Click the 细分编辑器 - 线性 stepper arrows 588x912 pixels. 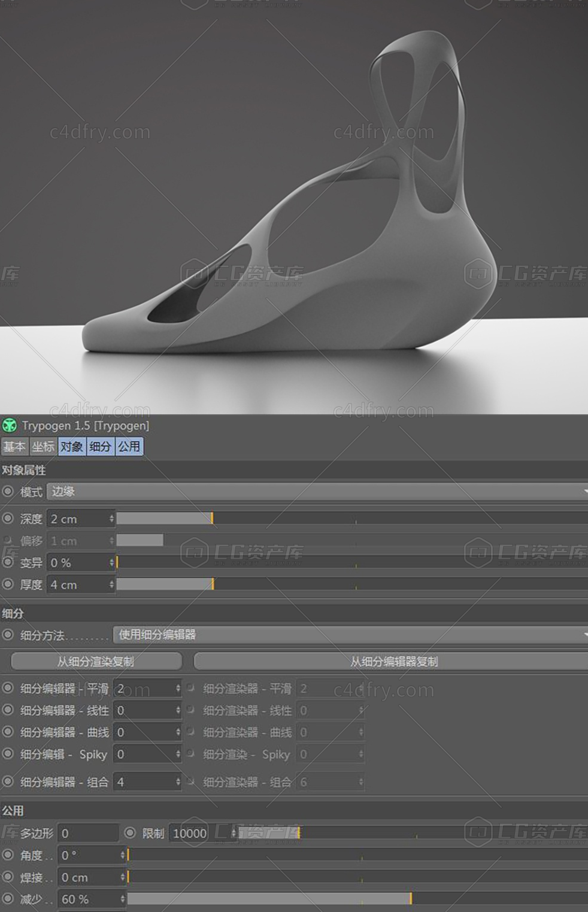click(x=178, y=710)
